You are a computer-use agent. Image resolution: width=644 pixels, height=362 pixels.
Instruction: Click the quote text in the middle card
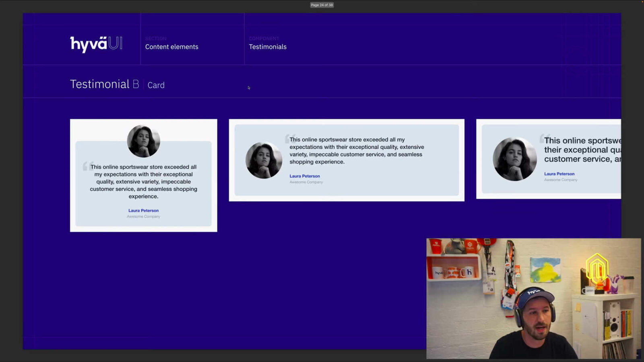pos(357,150)
